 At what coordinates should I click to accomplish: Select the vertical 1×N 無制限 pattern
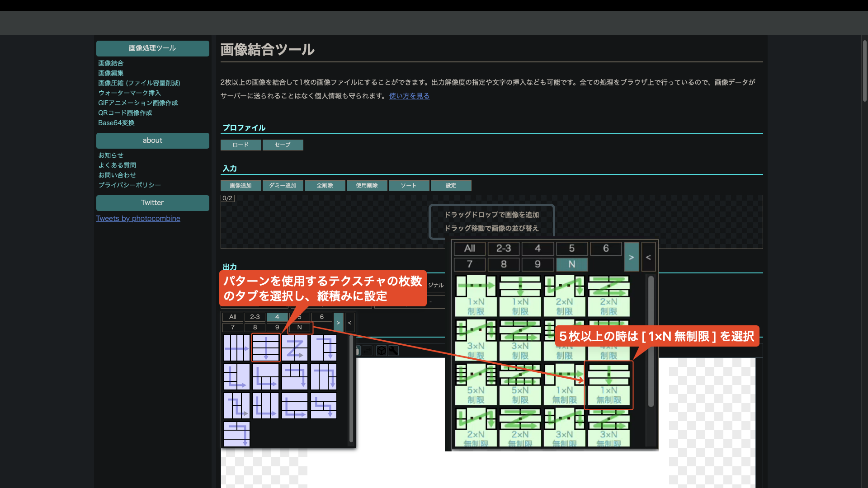pos(609,385)
